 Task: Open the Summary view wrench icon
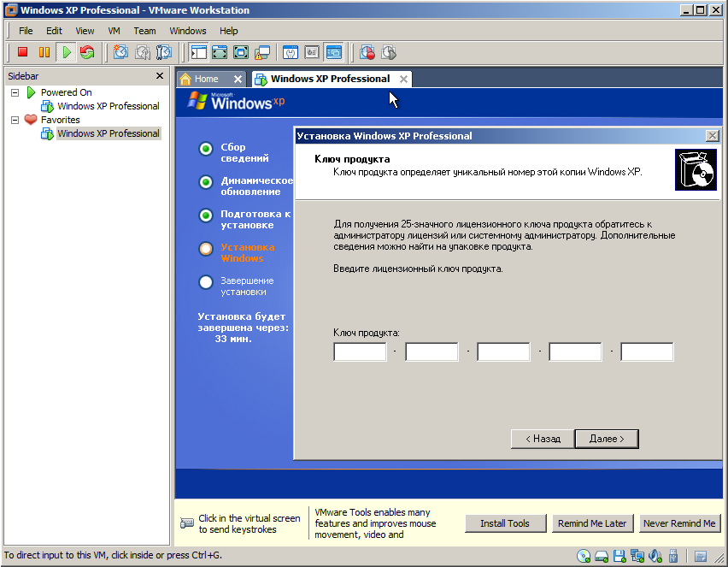pos(291,52)
